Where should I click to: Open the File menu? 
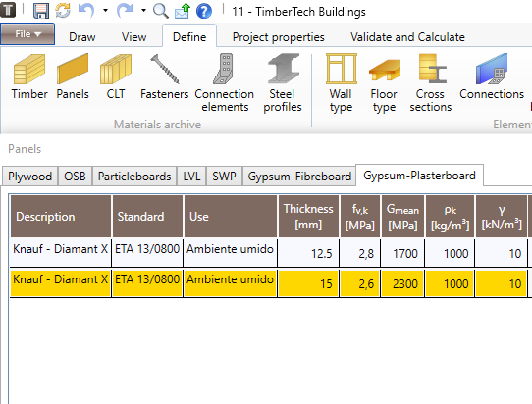click(27, 34)
